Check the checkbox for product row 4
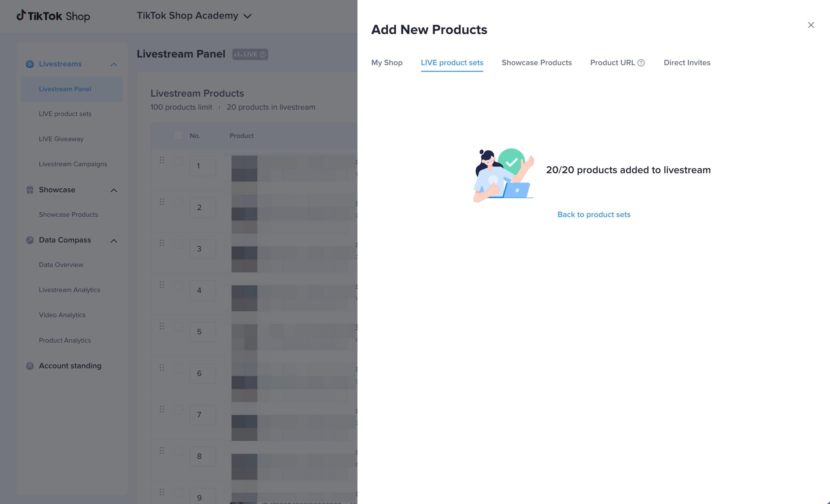Image resolution: width=830 pixels, height=504 pixels. 178,285
